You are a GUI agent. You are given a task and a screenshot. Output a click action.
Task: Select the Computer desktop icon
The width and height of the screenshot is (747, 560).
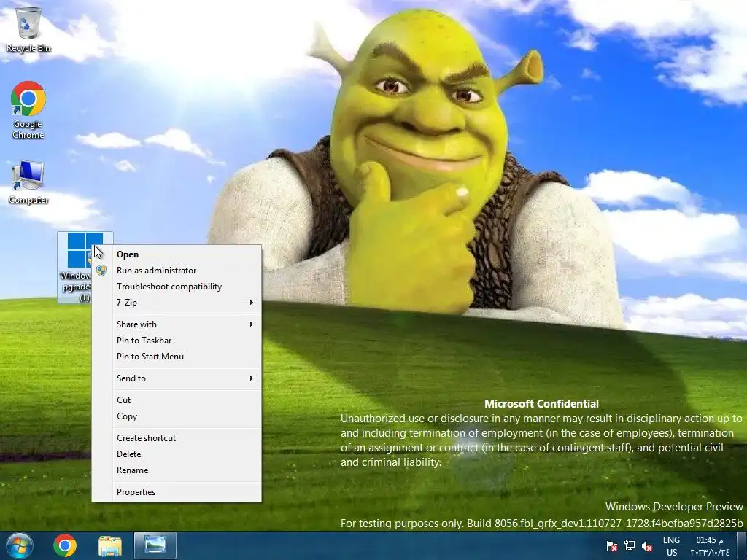pos(28,182)
